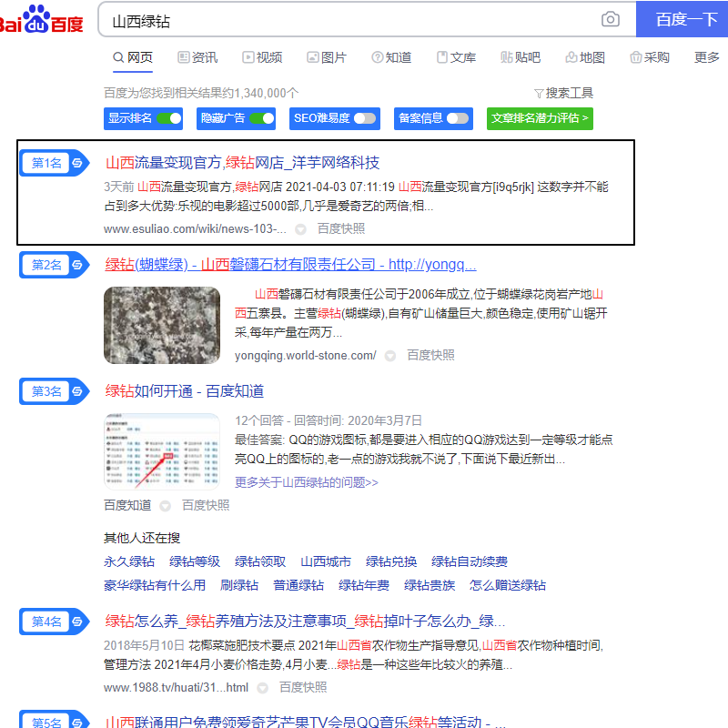Click the yongqing.world-stone.com URL
Viewport: 728px width, 728px height.
(x=306, y=356)
